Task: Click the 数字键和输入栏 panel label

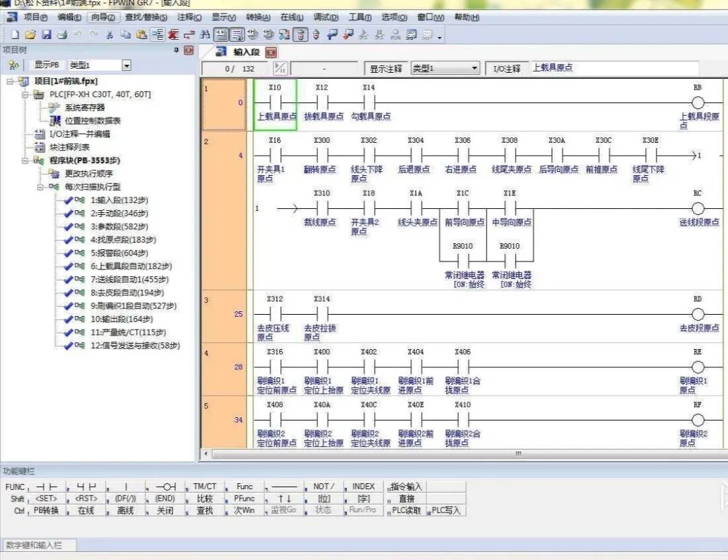Action: tap(34, 545)
